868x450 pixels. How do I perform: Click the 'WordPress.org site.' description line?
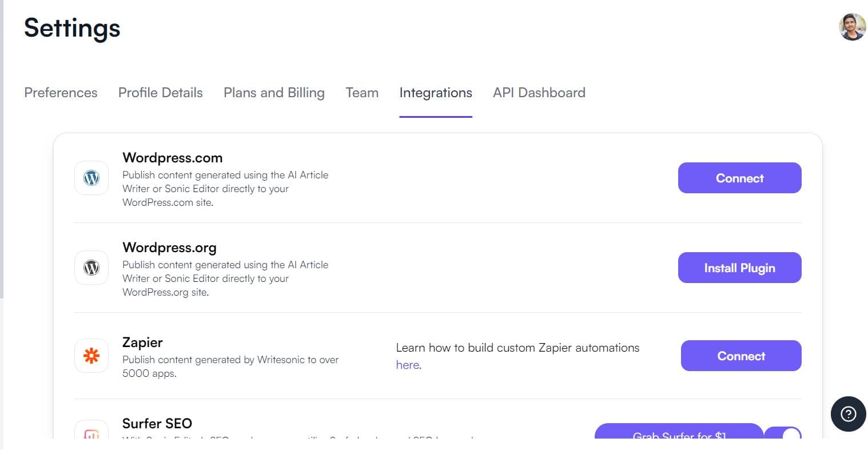[x=165, y=292]
